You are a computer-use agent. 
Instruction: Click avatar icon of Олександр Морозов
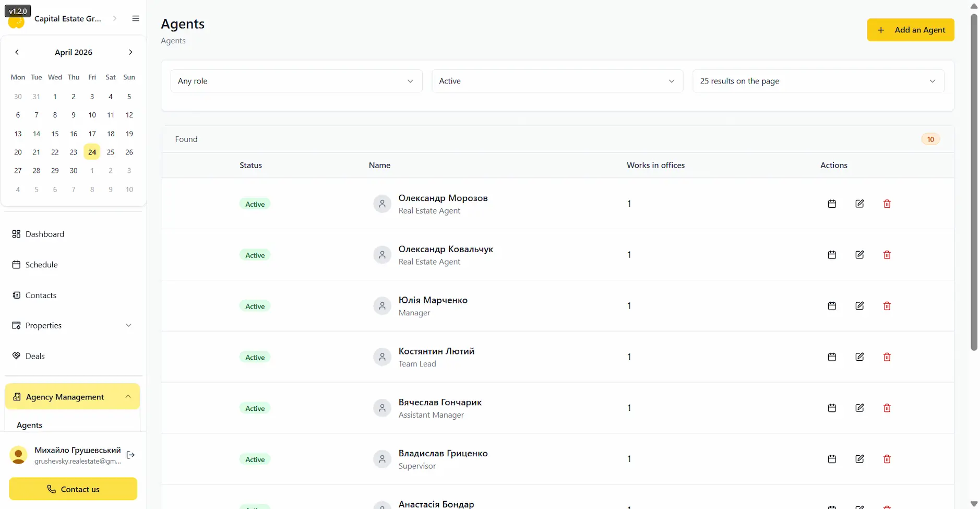pos(382,204)
